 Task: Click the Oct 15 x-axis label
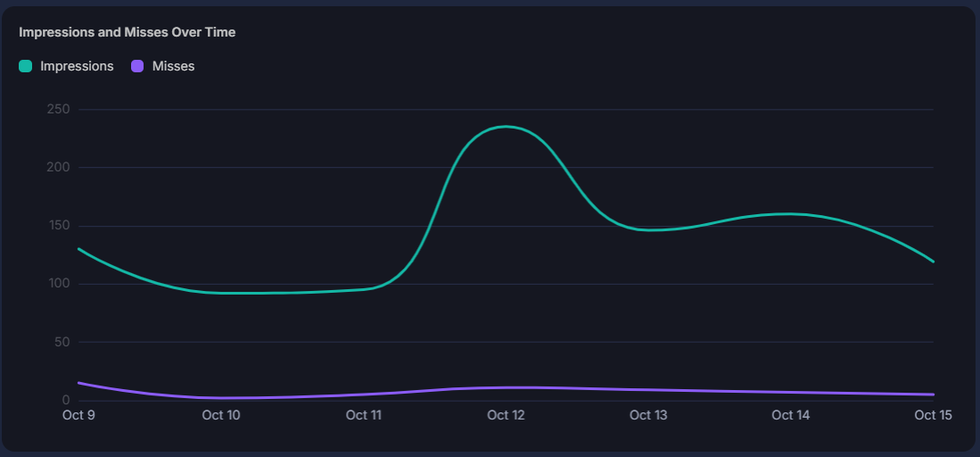(x=933, y=415)
